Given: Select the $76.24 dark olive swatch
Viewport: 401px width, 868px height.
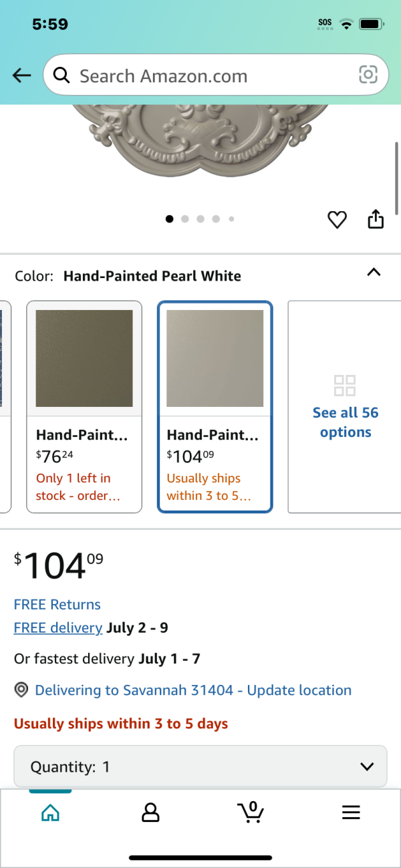Looking at the screenshot, I should pos(84,407).
